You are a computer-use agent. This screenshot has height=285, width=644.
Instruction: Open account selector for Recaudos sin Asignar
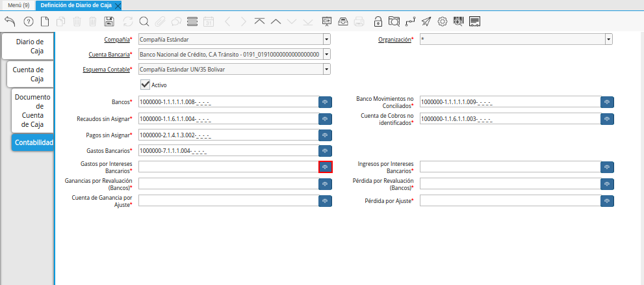coord(326,119)
